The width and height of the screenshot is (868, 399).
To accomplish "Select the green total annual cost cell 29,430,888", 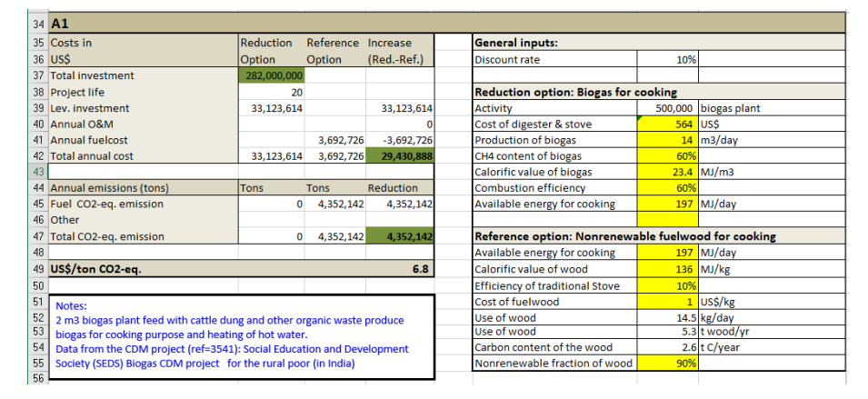I will point(400,156).
